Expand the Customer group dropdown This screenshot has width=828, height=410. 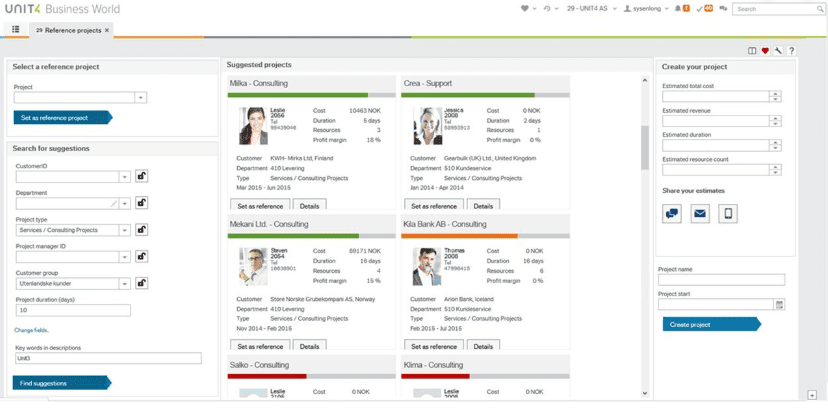click(x=125, y=284)
